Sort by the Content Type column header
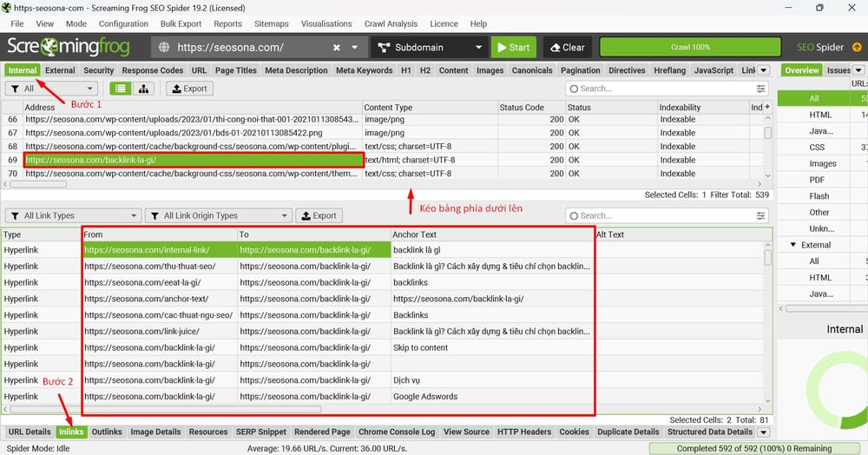The height and width of the screenshot is (455, 868). [430, 108]
